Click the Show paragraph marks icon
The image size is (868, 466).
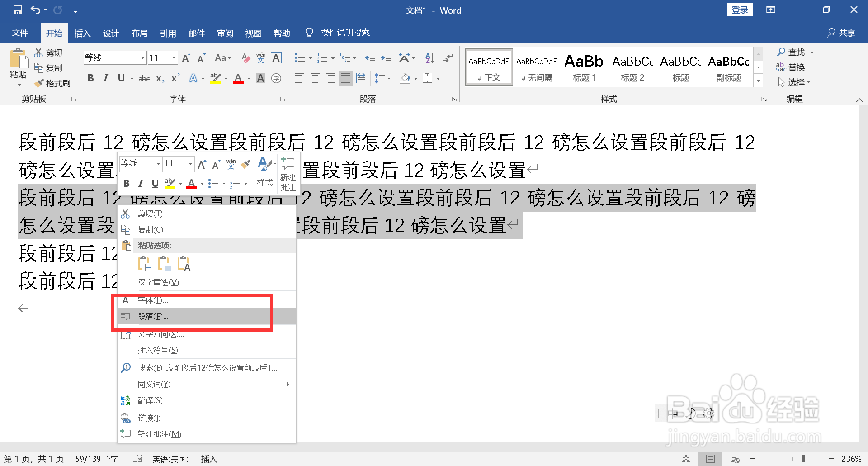[x=448, y=58]
